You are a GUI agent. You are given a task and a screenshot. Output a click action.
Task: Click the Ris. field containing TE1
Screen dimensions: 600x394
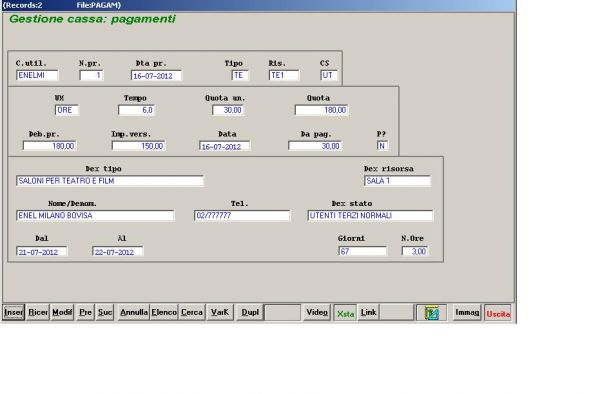(x=284, y=75)
